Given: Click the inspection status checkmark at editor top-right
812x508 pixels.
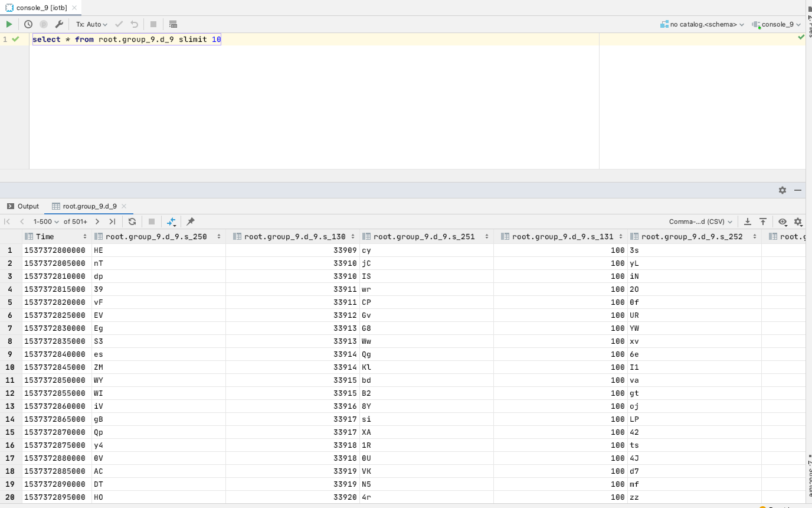Looking at the screenshot, I should 801,37.
